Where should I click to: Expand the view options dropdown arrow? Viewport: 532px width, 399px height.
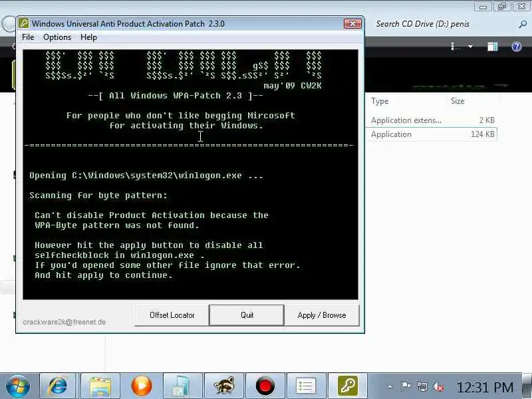coord(470,47)
